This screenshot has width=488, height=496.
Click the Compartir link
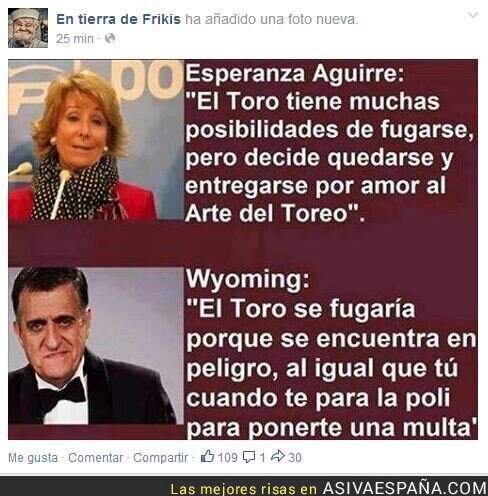pos(161,458)
